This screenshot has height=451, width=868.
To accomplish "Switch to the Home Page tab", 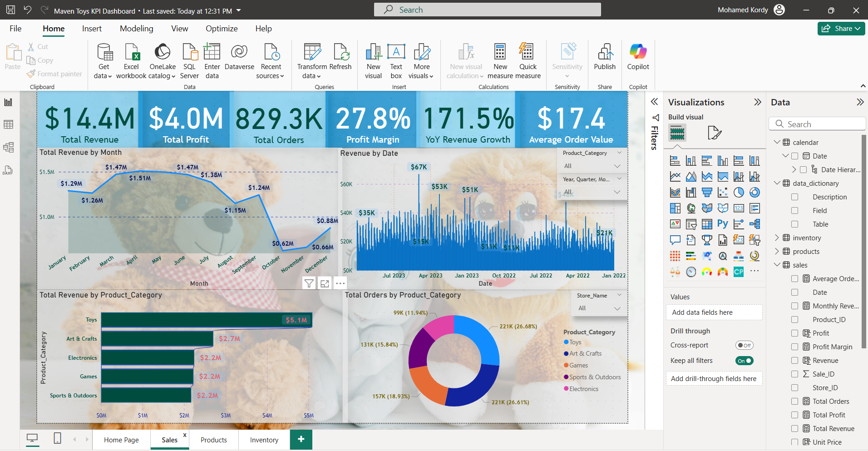I will 121,440.
